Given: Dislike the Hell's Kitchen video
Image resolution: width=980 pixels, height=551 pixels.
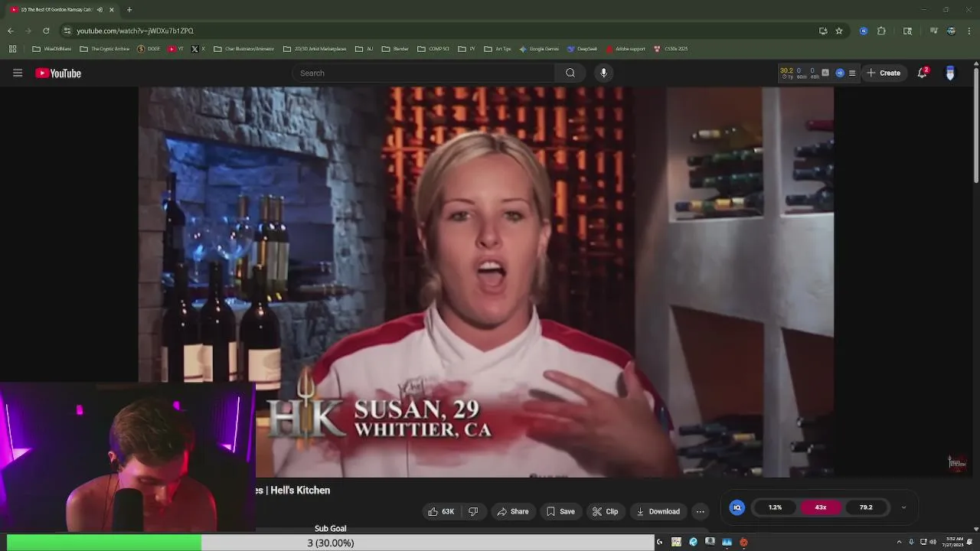Looking at the screenshot, I should pyautogui.click(x=473, y=511).
